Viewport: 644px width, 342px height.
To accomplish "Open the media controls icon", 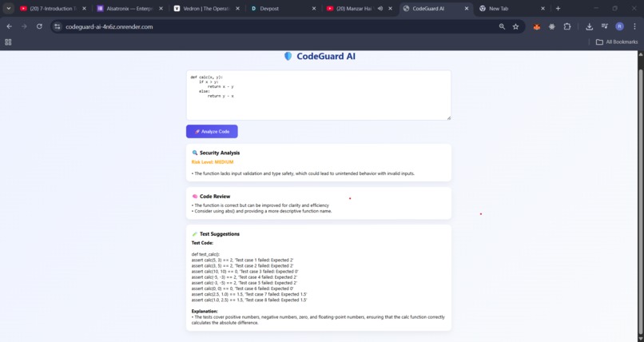I will coord(605,26).
